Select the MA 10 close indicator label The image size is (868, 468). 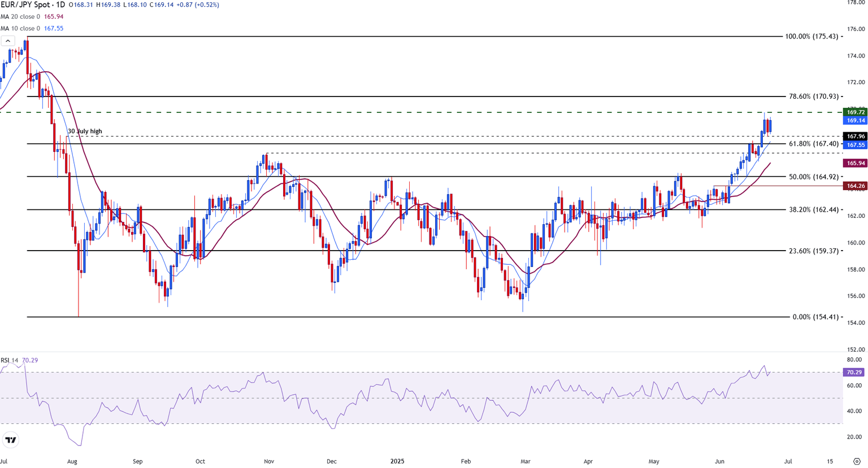tap(20, 28)
